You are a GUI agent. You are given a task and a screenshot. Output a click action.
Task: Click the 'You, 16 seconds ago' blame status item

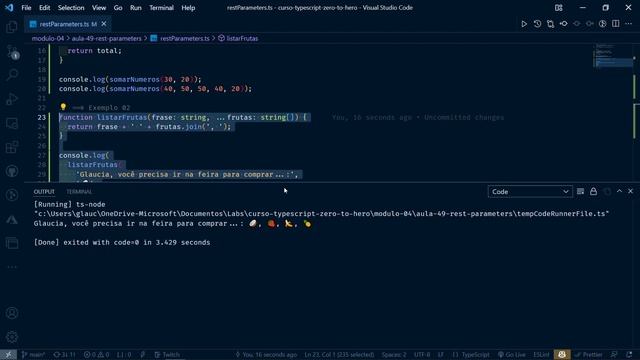(266, 355)
